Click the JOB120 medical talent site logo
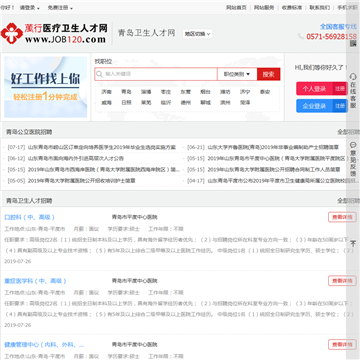Image resolution: width=360 pixels, height=360 pixels. click(x=54, y=33)
